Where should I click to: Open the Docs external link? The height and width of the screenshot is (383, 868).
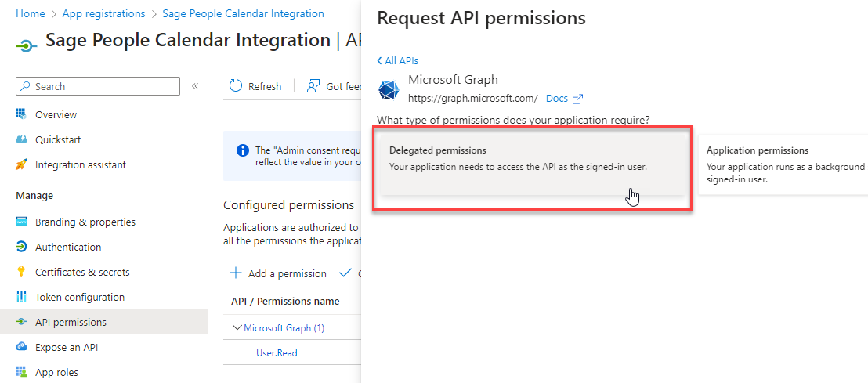click(564, 99)
